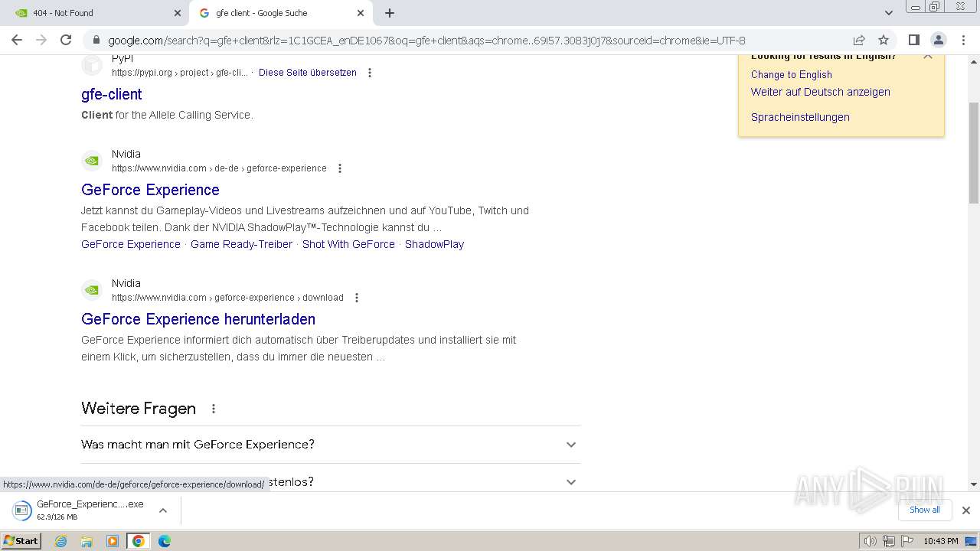This screenshot has width=980, height=551.
Task: Click the taskbar clock 10:43 PM
Action: [x=940, y=541]
